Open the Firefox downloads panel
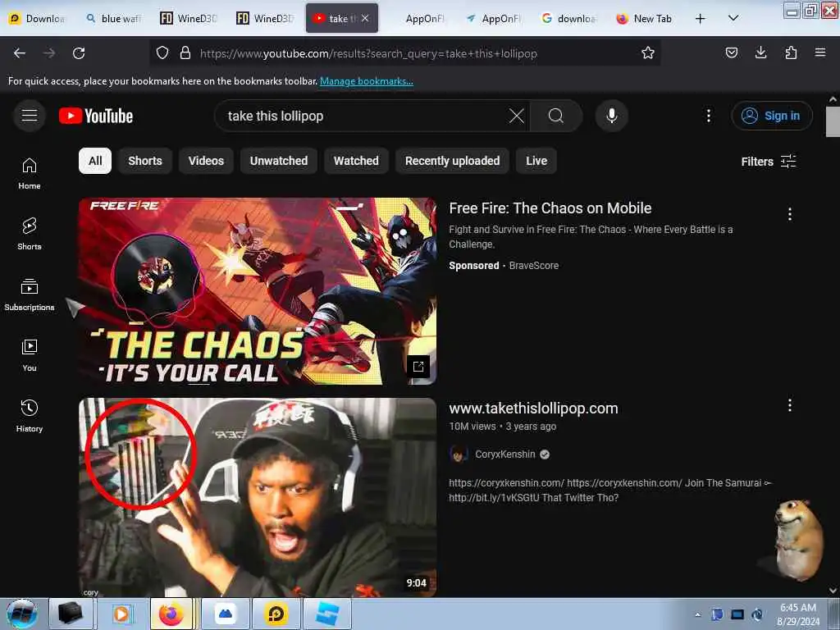Image resolution: width=840 pixels, height=630 pixels. [x=760, y=52]
